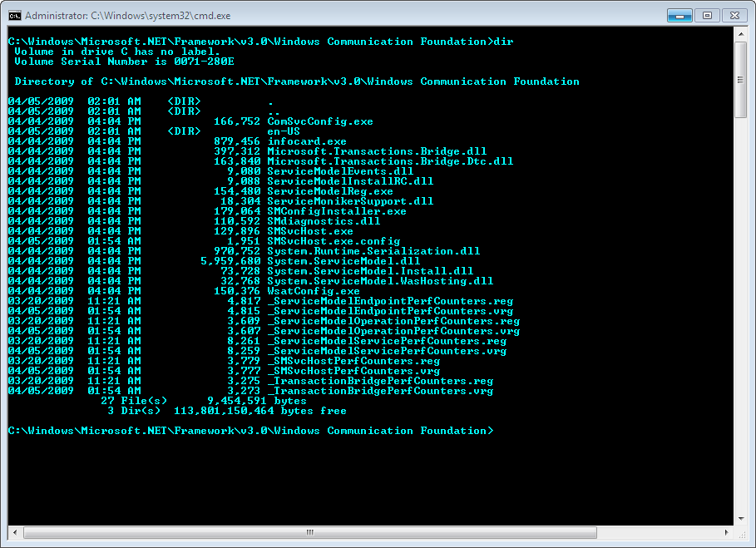Image resolution: width=756 pixels, height=548 pixels.
Task: Click ServiceModelInstallRC.dll file name
Action: pyautogui.click(x=350, y=181)
